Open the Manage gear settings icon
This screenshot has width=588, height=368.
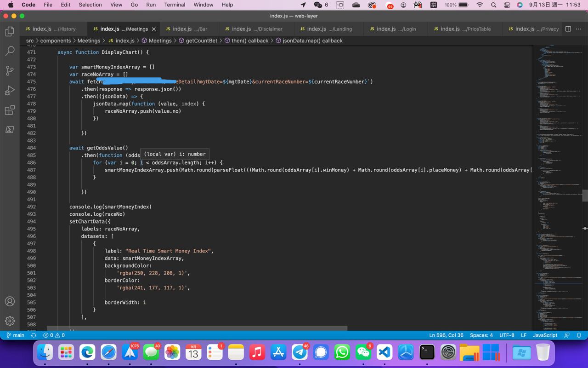pos(10,321)
